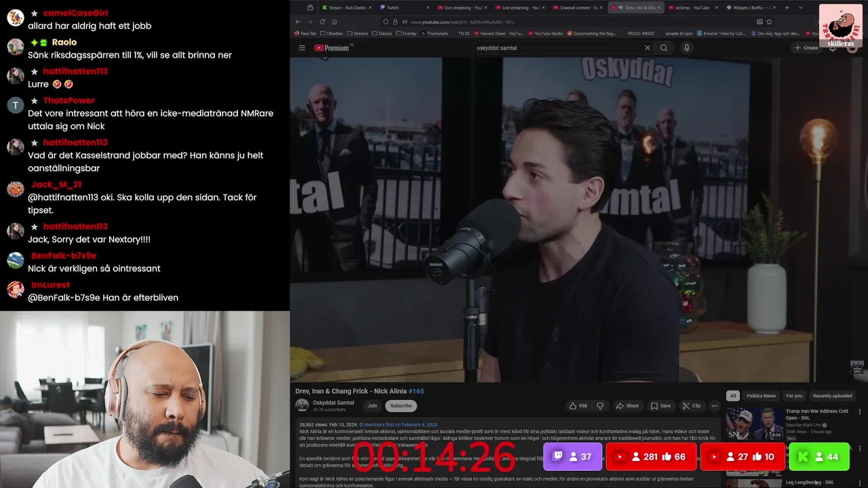This screenshot has width=868, height=488.
Task: Click the YouTube search input field
Action: pos(556,47)
